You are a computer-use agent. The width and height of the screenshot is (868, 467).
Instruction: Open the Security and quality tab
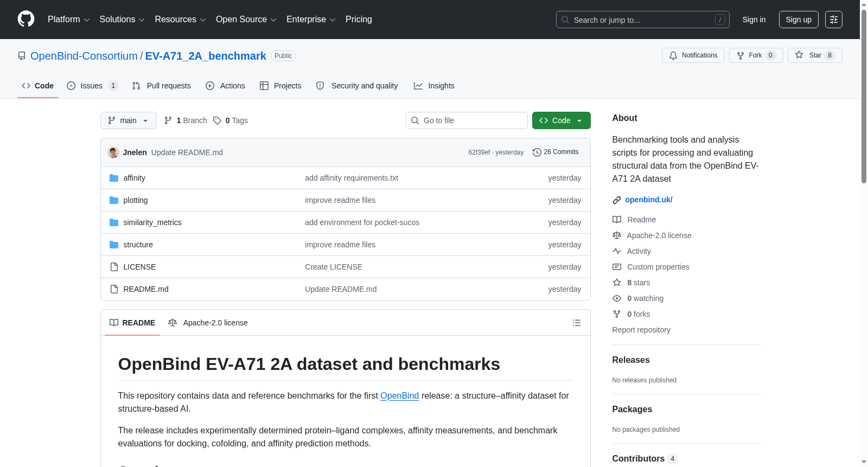tap(357, 86)
